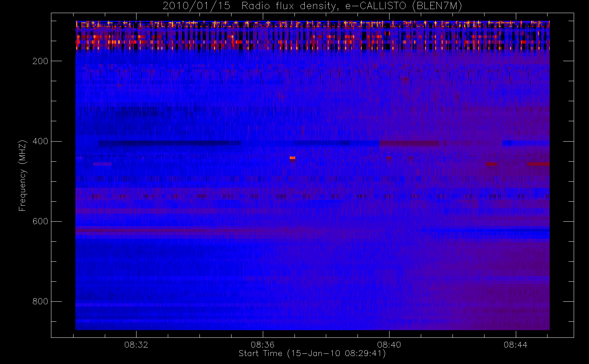Click the 'Frequency (MHZ)' axis label

click(x=23, y=175)
